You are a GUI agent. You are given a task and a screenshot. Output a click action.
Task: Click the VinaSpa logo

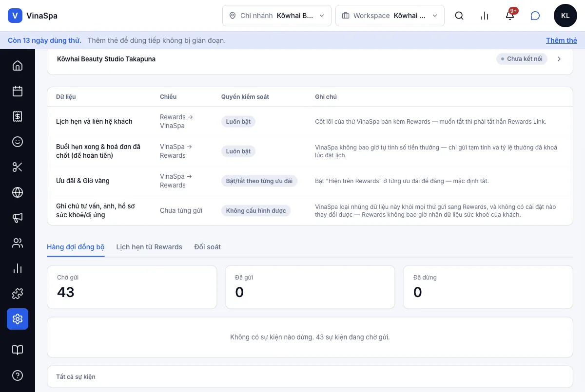pyautogui.click(x=33, y=16)
